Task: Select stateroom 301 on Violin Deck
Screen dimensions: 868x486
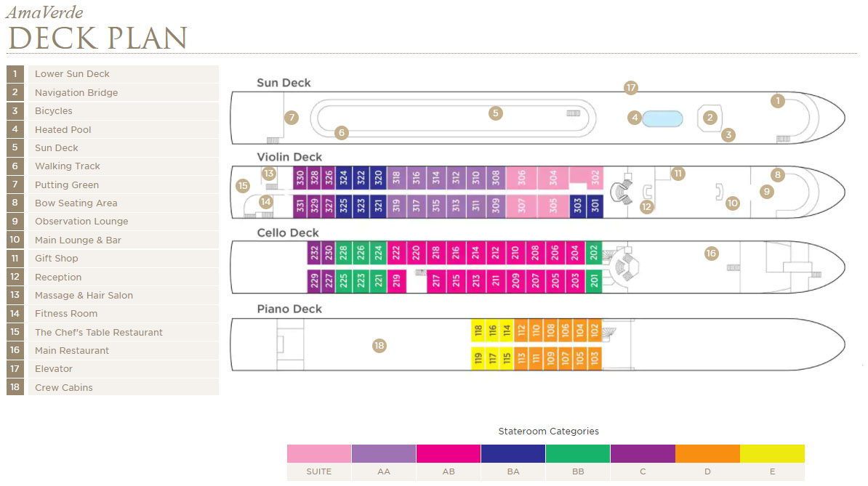Action: 595,206
